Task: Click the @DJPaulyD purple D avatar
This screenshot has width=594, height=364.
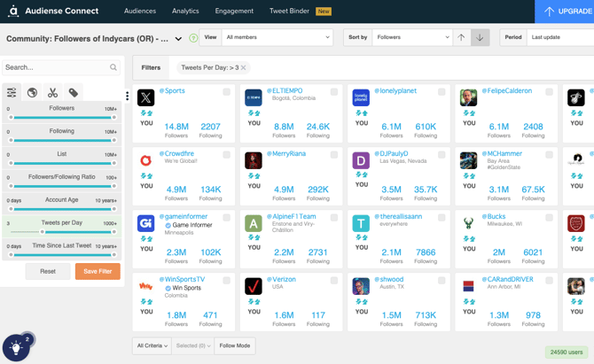Action: [361, 160]
